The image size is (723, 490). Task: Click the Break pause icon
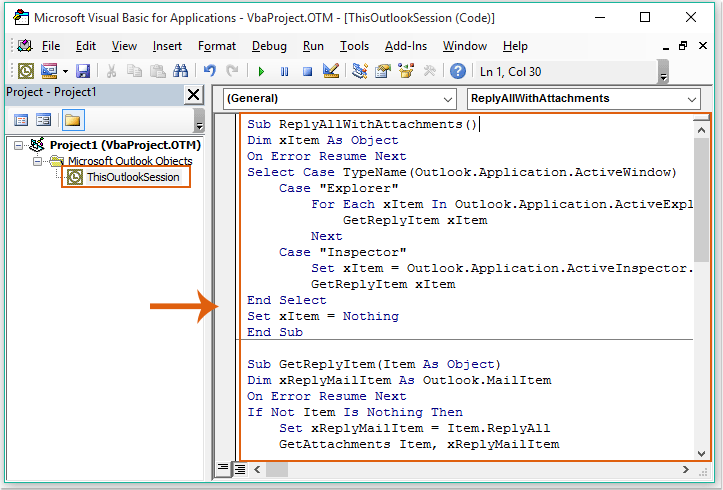point(284,71)
